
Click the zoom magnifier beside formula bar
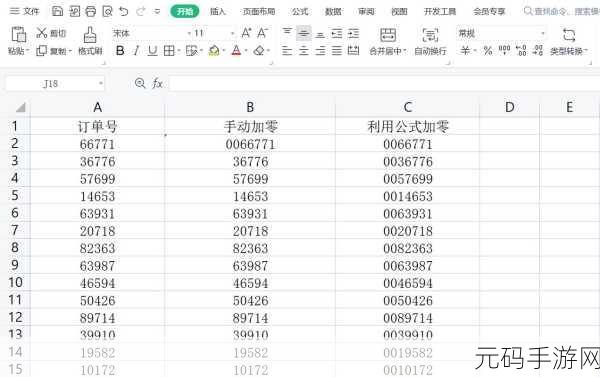140,83
